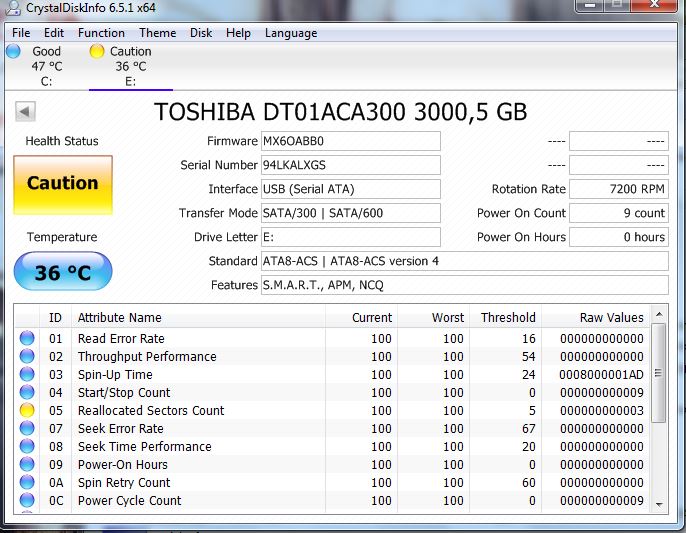The image size is (686, 533).
Task: Click the Interface field USB (Serial ATA)
Action: point(351,189)
